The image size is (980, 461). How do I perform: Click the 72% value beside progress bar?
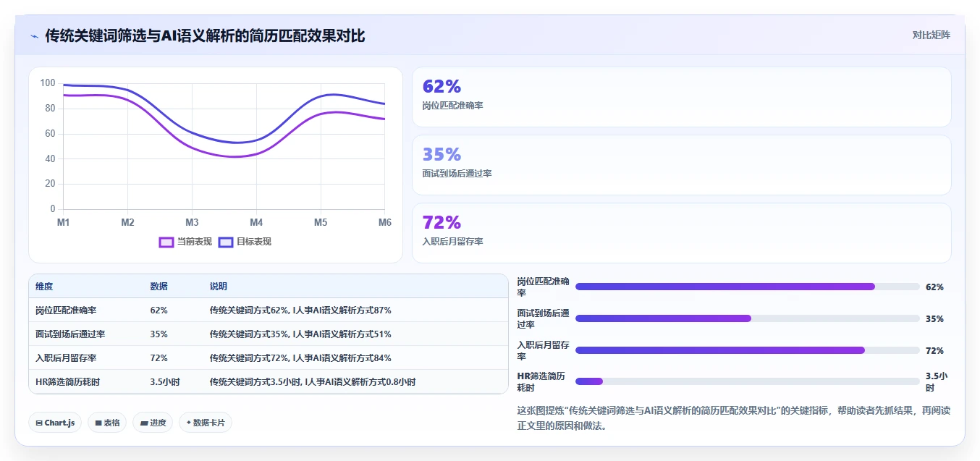(934, 351)
